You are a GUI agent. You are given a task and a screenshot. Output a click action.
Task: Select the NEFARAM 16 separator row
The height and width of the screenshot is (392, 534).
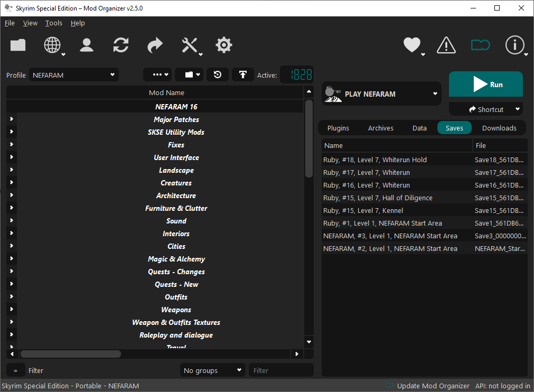tap(155, 107)
